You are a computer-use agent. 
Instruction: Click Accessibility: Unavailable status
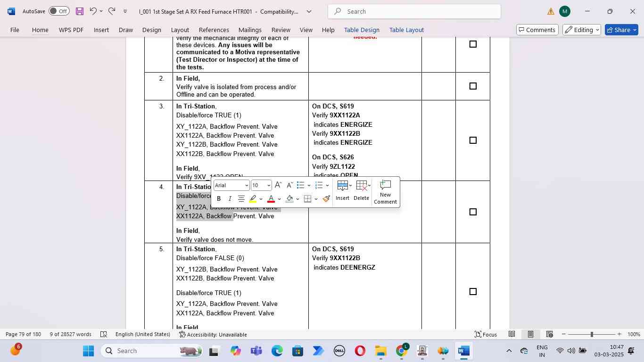(213, 334)
